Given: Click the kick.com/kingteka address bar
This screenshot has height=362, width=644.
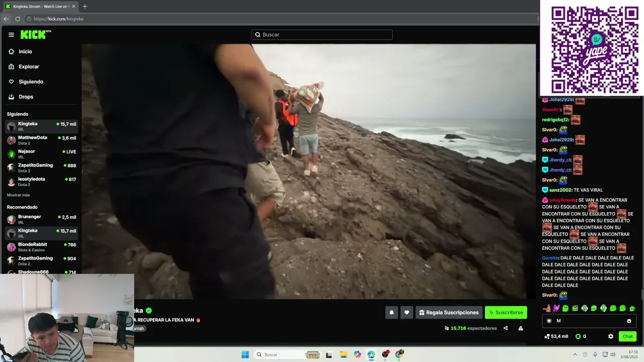Looking at the screenshot, I should (282, 19).
